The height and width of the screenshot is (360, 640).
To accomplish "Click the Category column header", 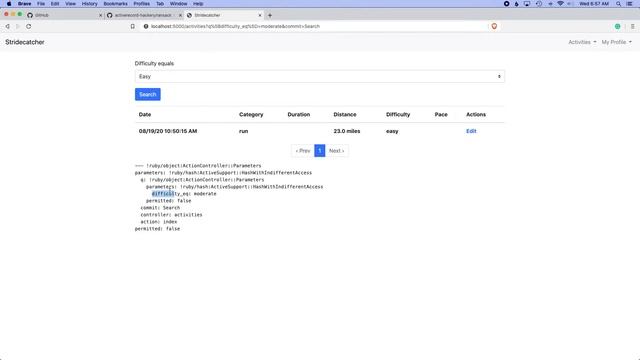I will (251, 114).
